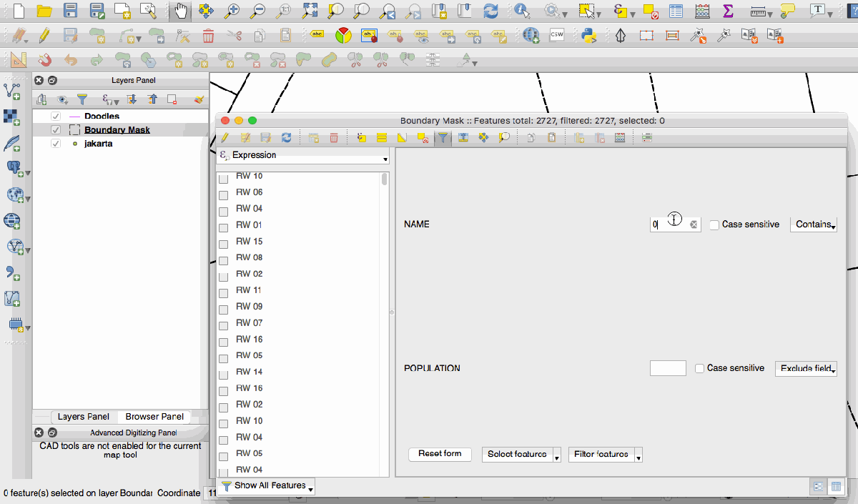The width and height of the screenshot is (858, 504).
Task: Open the Exclude field dropdown for POPULATION
Action: click(806, 369)
